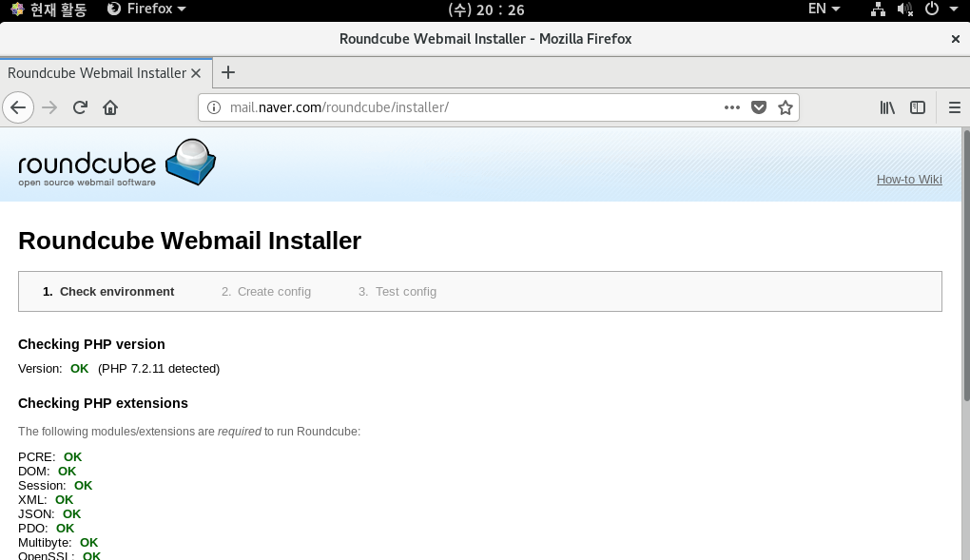
Task: Open the Firefox home page
Action: (x=110, y=107)
